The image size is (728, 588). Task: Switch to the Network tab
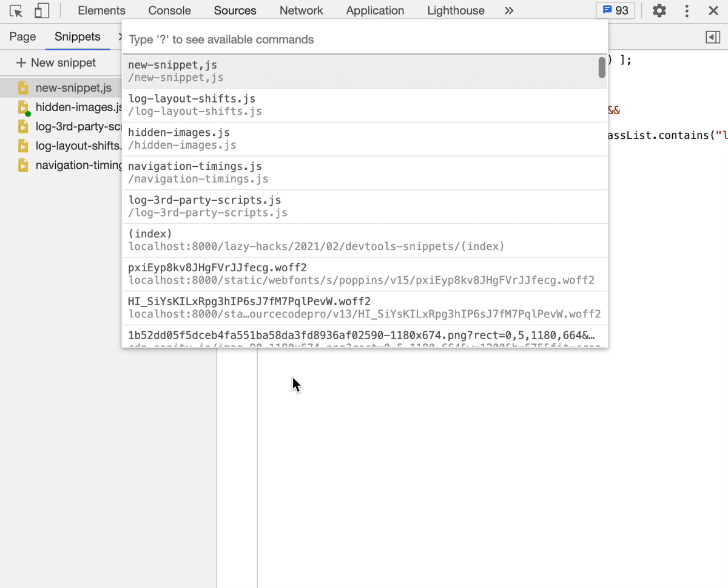point(301,10)
